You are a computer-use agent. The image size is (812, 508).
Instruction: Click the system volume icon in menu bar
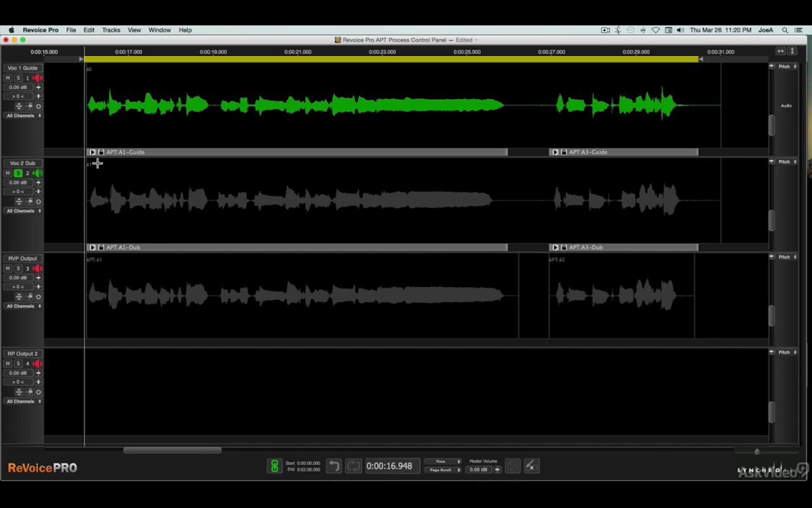point(681,30)
